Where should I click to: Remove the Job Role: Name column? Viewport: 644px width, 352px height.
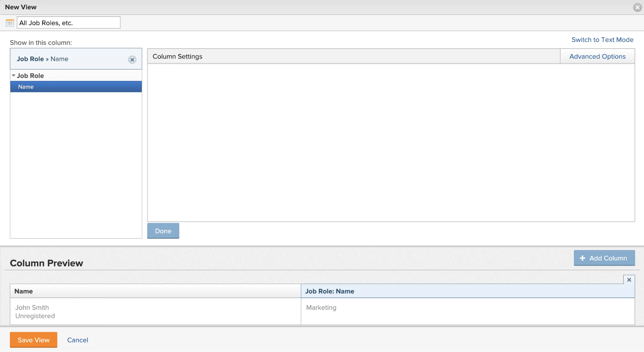629,280
